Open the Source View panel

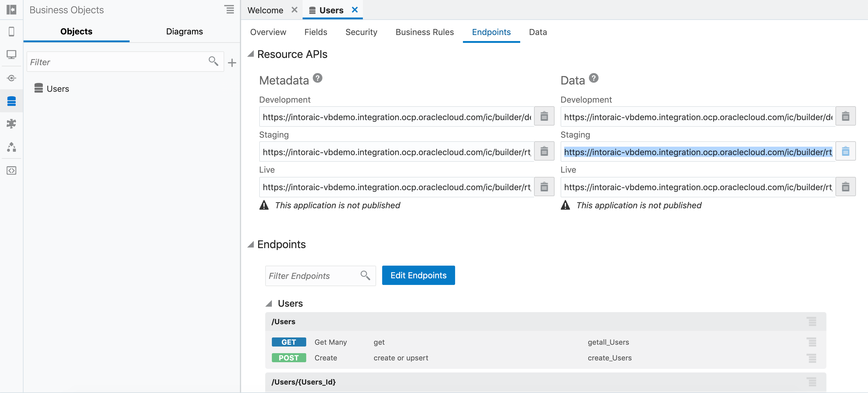(x=11, y=170)
